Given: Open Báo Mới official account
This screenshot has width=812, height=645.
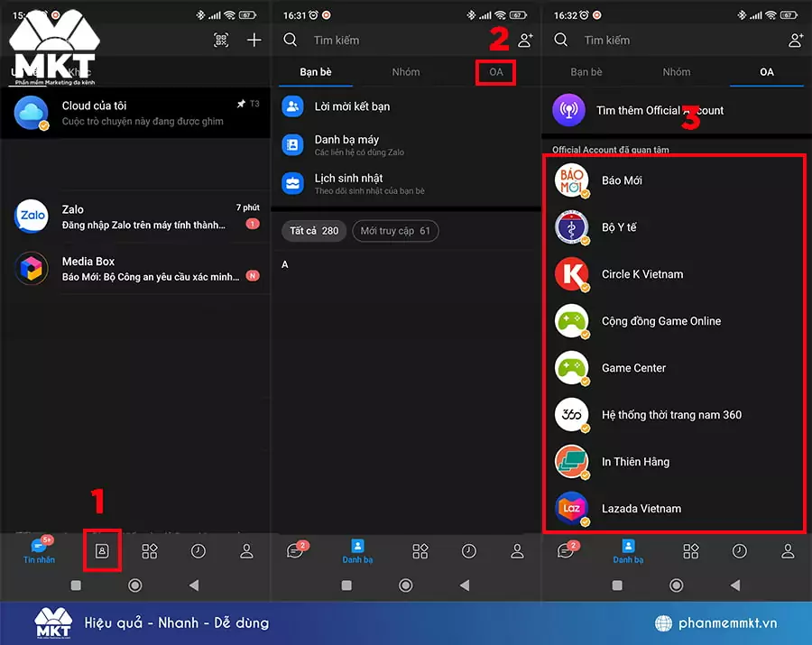Looking at the screenshot, I should click(x=675, y=180).
